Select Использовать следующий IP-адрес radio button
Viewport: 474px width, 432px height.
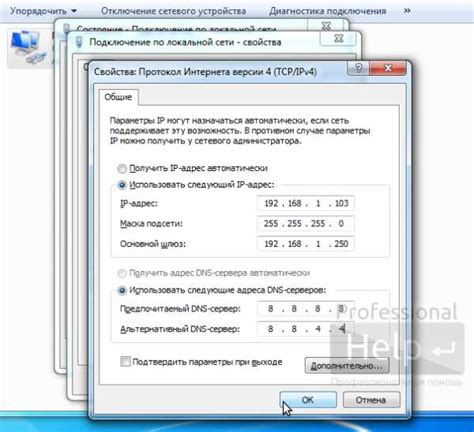[x=122, y=185]
